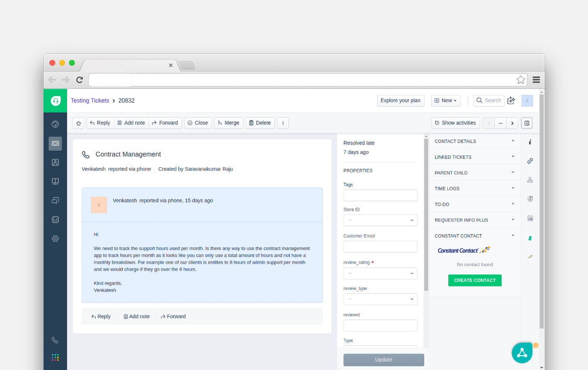The height and width of the screenshot is (370, 588).
Task: Click the reviewid input field
Action: point(380,326)
